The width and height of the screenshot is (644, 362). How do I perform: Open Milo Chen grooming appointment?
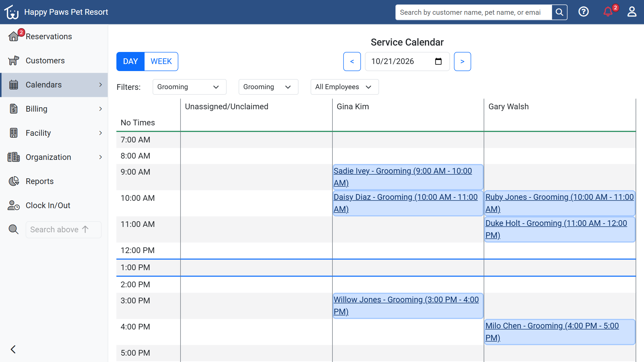click(x=559, y=332)
